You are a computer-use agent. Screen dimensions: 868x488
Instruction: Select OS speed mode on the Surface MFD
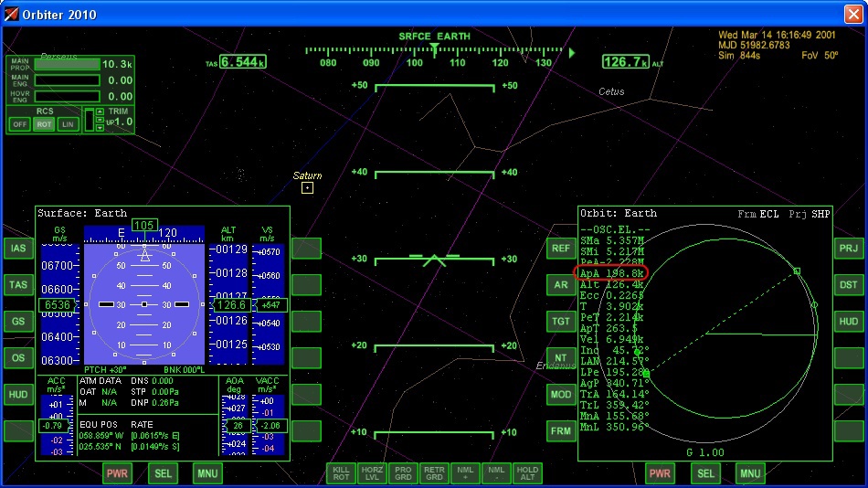click(x=18, y=358)
